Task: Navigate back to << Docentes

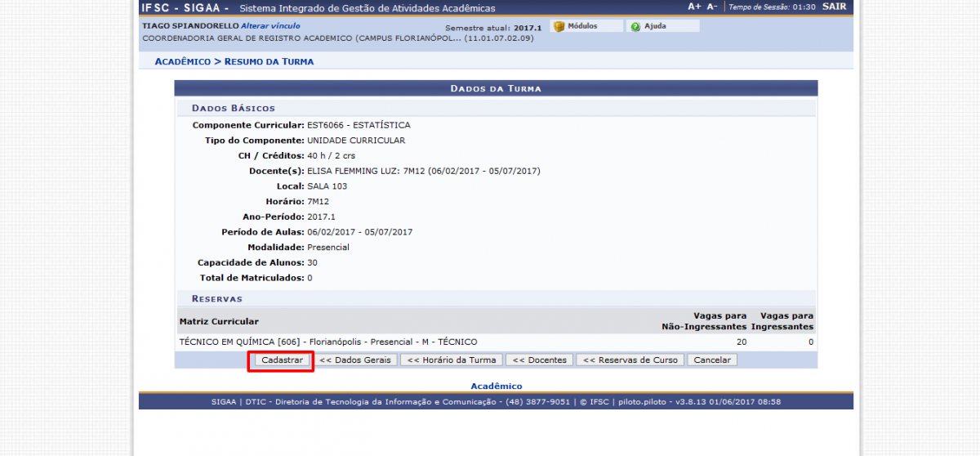Action: point(539,360)
